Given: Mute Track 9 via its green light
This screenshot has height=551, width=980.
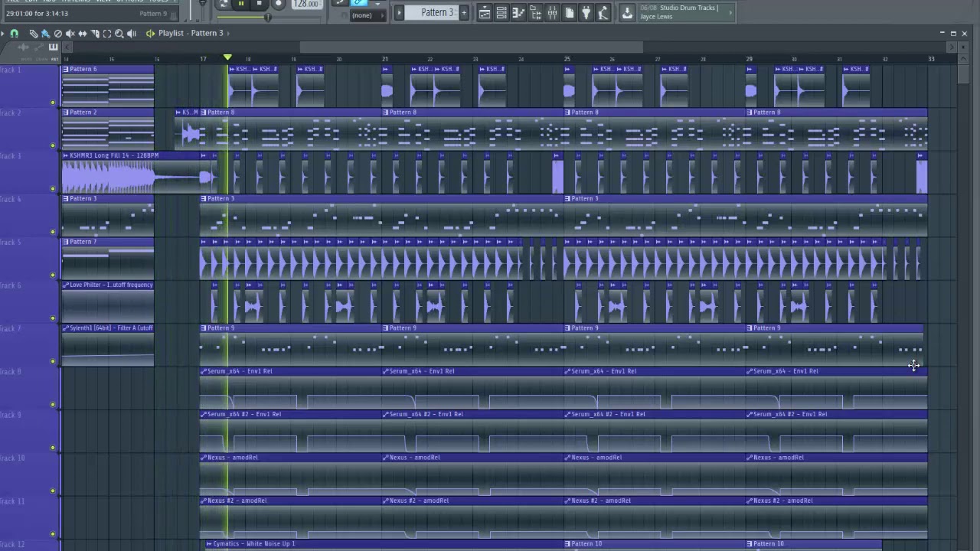Looking at the screenshot, I should pyautogui.click(x=53, y=448).
